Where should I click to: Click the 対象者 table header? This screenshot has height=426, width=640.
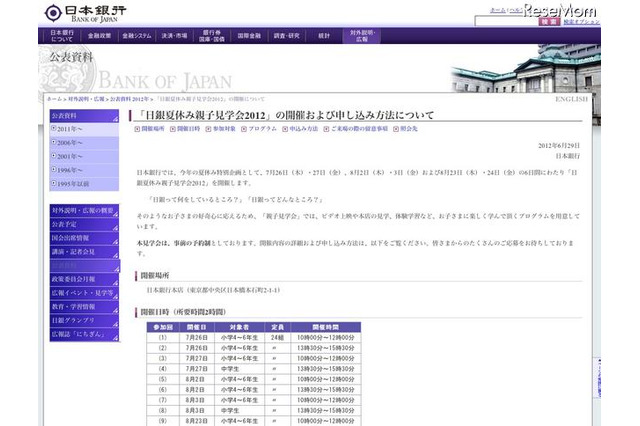pos(239,327)
